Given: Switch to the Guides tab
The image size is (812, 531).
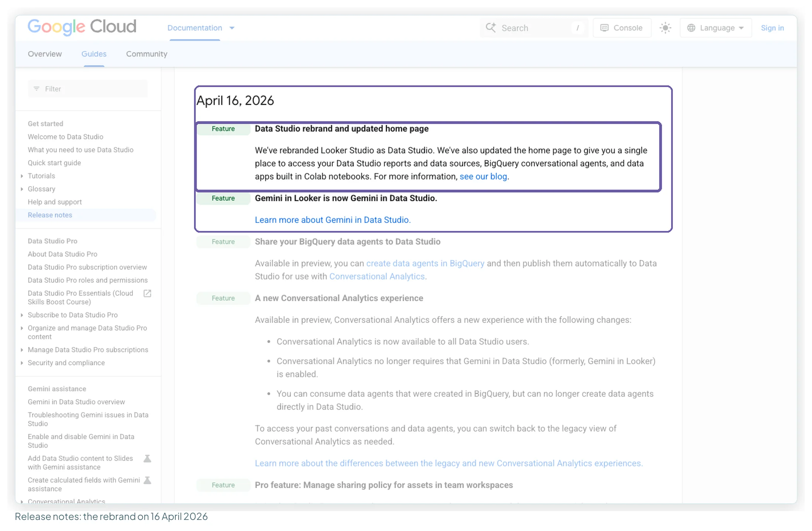Looking at the screenshot, I should (94, 54).
